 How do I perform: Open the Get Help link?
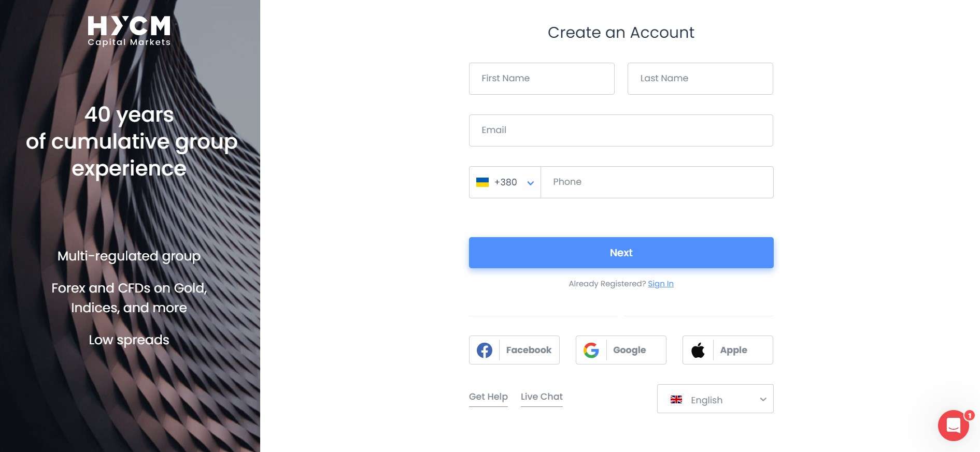[x=488, y=397]
